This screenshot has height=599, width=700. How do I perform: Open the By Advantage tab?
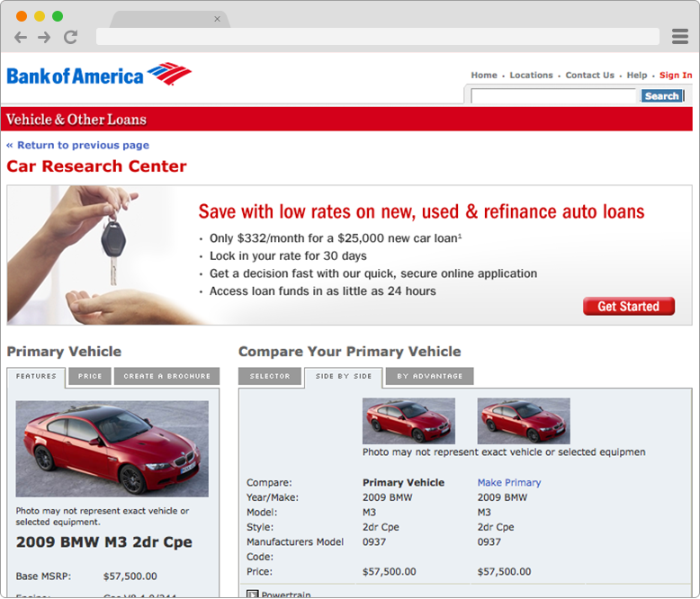click(429, 376)
